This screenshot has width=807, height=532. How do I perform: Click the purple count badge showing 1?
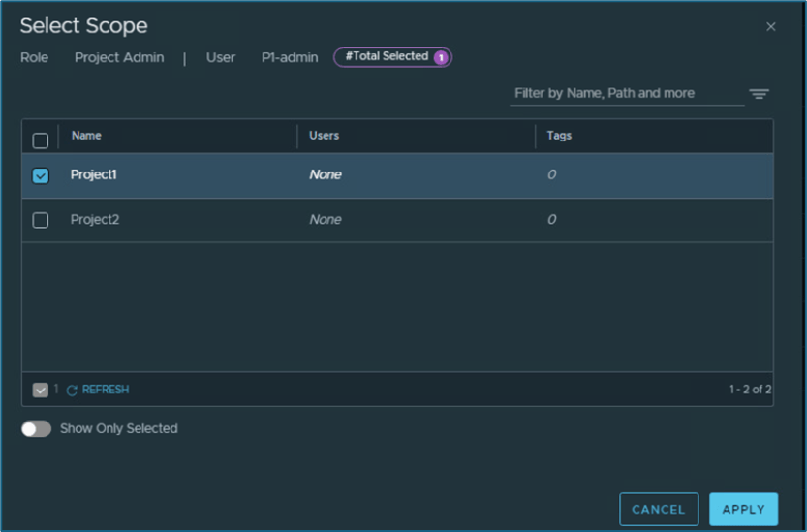point(440,57)
